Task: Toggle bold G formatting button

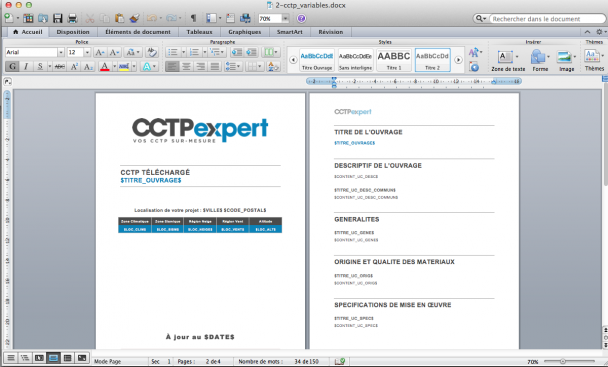Action: click(12, 66)
